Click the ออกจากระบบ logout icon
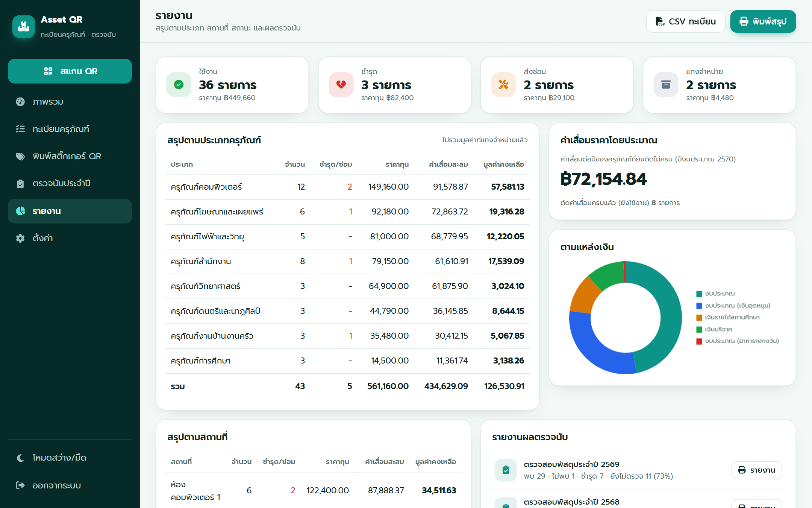The width and height of the screenshot is (812, 508). tap(20, 485)
